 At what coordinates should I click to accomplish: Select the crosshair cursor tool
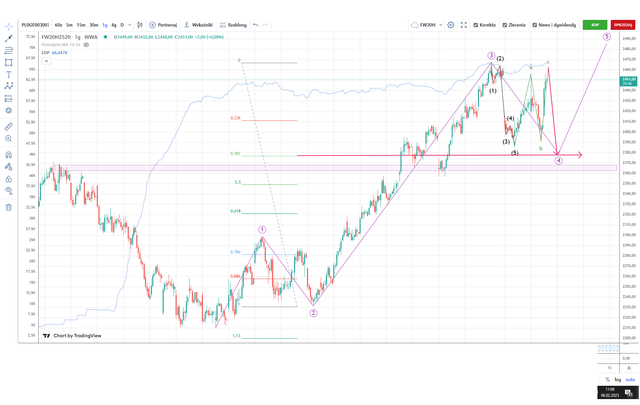[9, 27]
